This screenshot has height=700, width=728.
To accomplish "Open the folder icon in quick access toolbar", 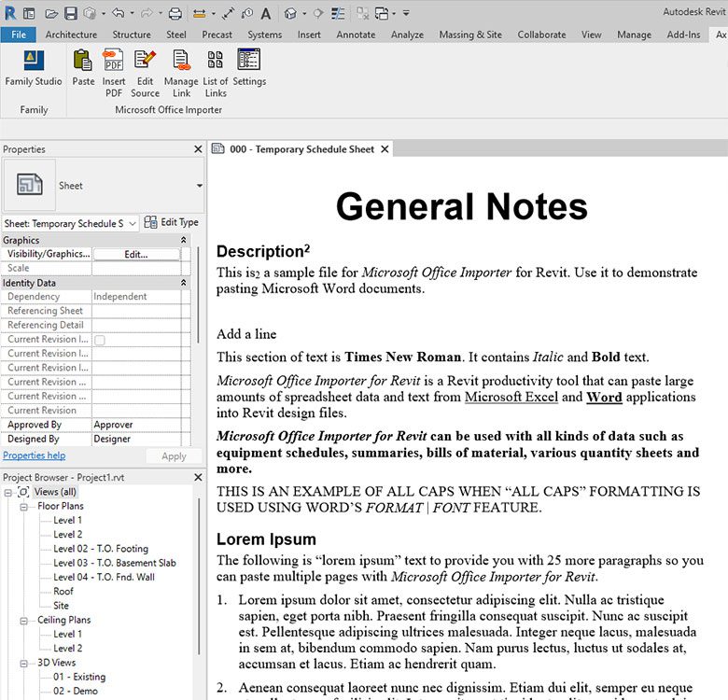I will pos(50,14).
